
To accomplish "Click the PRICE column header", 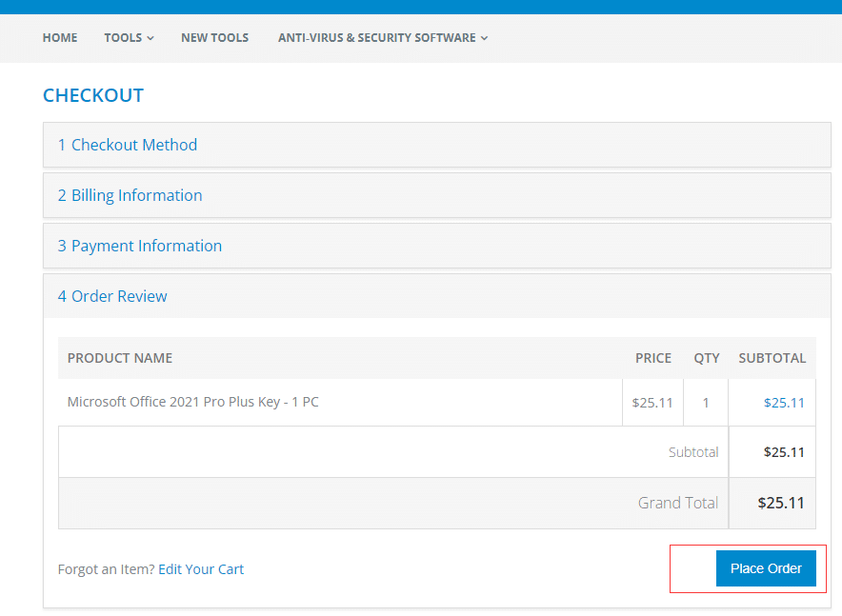I will pos(653,358).
